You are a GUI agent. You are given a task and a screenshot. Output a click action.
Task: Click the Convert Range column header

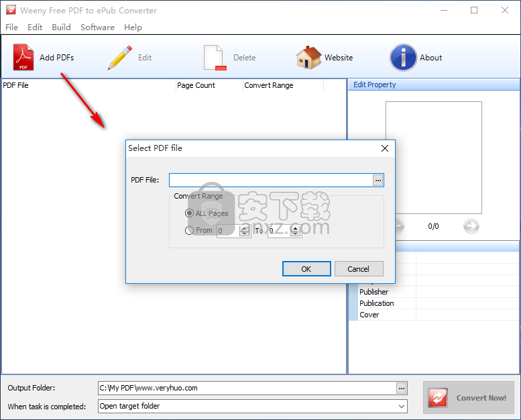[x=283, y=85]
